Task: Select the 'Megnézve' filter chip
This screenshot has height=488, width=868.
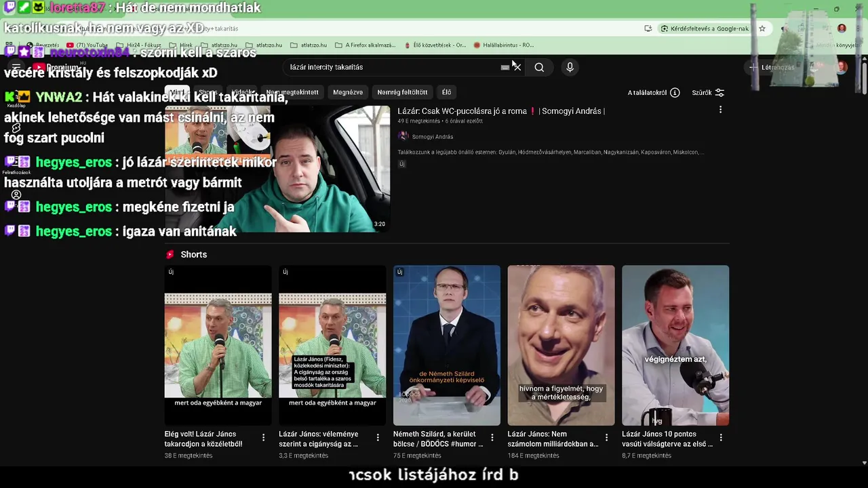Action: coord(348,92)
